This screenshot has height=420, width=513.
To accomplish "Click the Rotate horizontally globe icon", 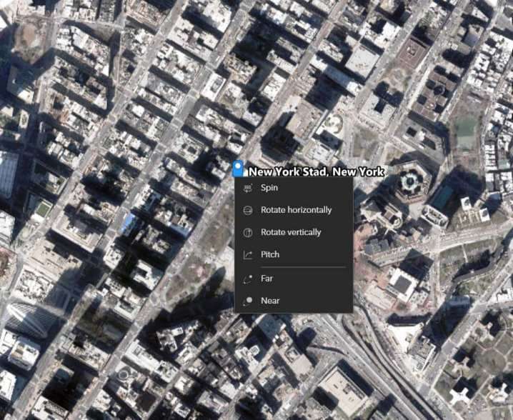I will pyautogui.click(x=248, y=210).
